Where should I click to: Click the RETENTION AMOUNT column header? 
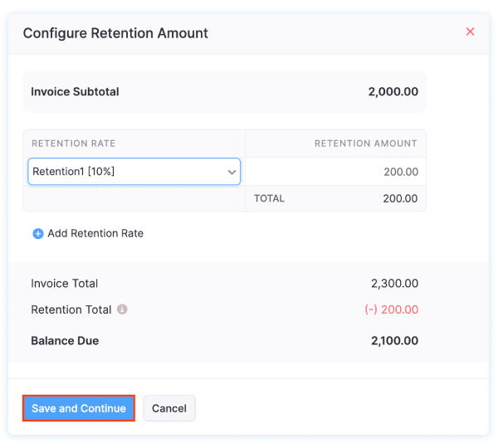(x=365, y=144)
